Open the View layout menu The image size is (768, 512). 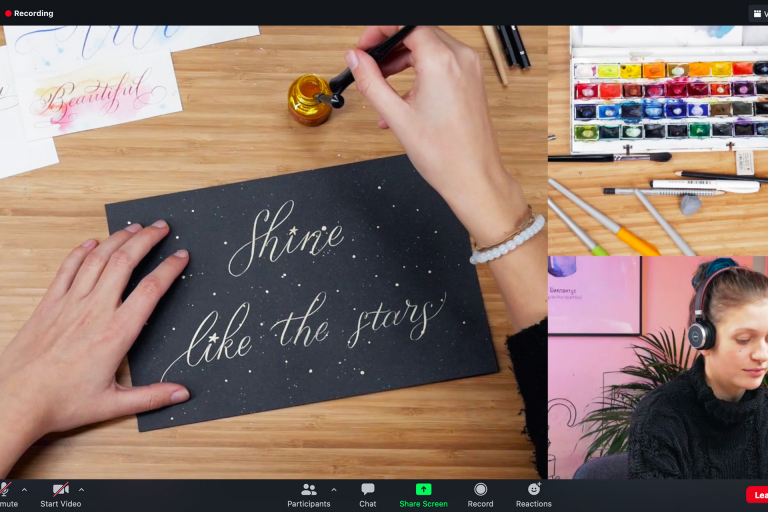click(758, 13)
